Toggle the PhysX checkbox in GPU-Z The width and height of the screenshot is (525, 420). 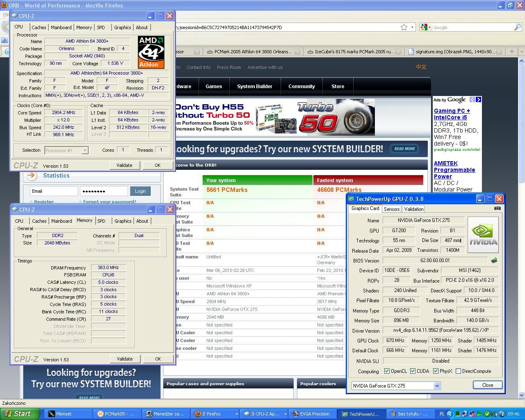pyautogui.click(x=436, y=371)
